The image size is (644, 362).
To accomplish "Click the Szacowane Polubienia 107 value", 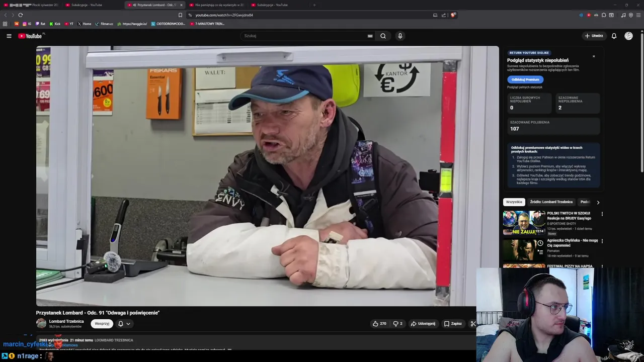I will pyautogui.click(x=514, y=129).
